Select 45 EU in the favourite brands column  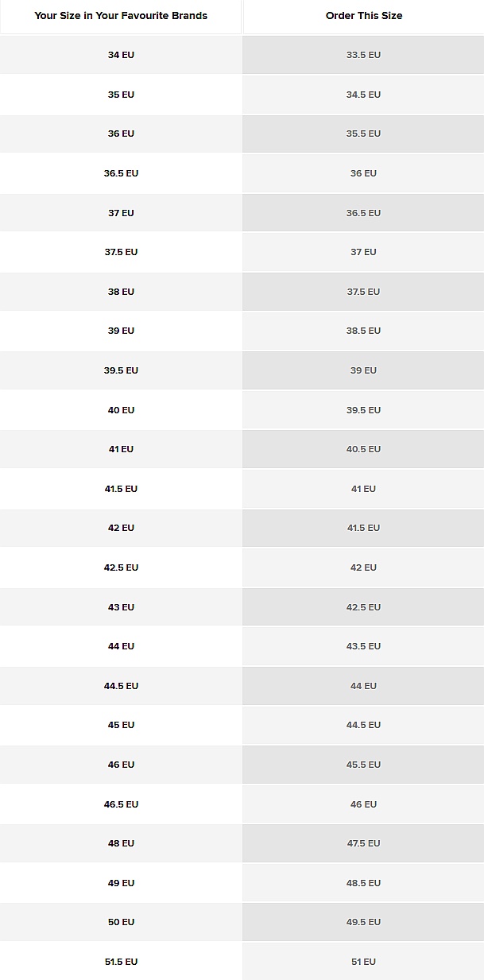[121, 725]
